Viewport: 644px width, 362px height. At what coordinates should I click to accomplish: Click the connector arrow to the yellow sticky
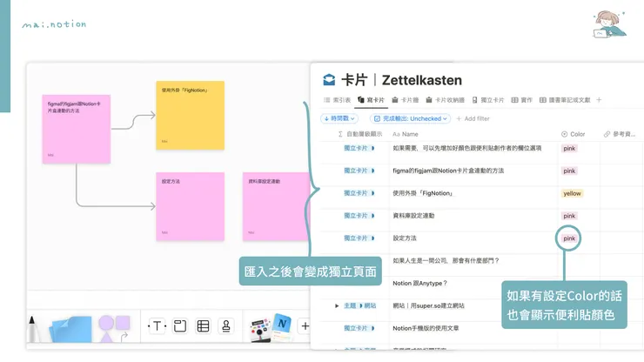[133, 122]
